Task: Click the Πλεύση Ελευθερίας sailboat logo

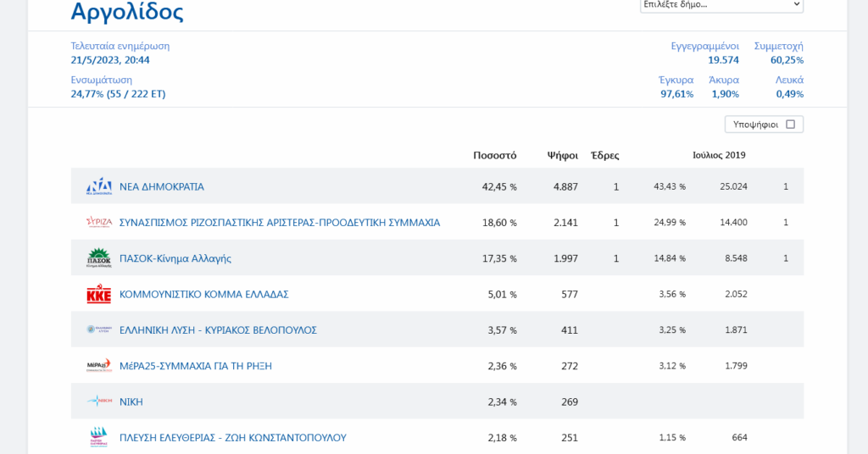Action: coord(99,437)
